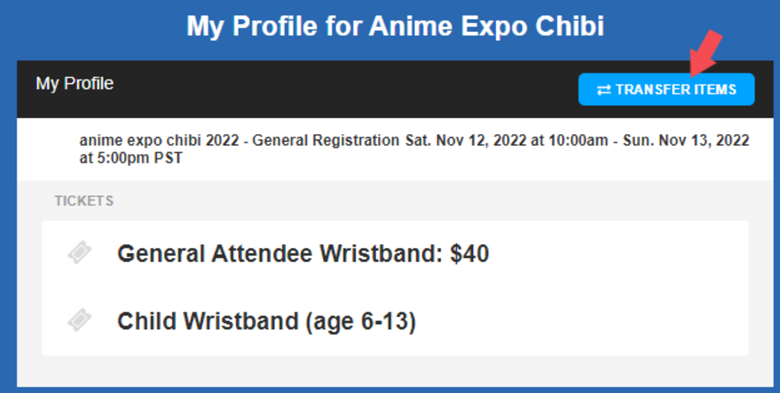Select the ticket icon beside General Attendee Wristband
Viewport: 780px width, 393px height.
tap(80, 253)
